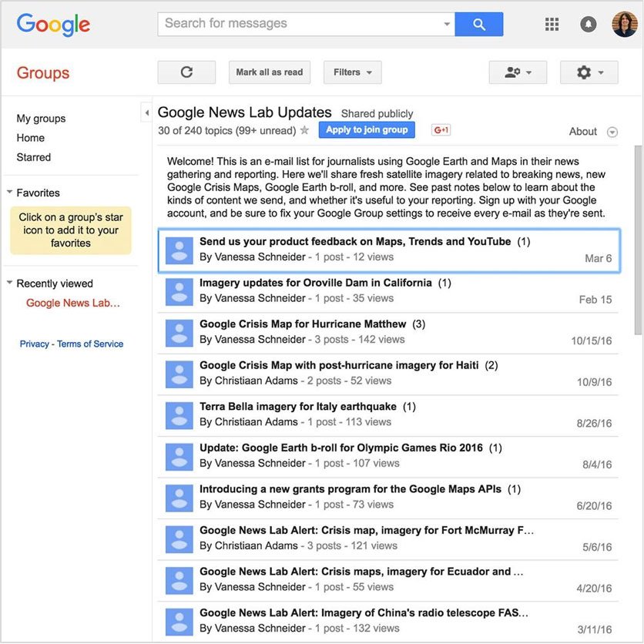644x644 pixels.
Task: Click avatar icon of Fort McMurray topic
Action: 179,540
